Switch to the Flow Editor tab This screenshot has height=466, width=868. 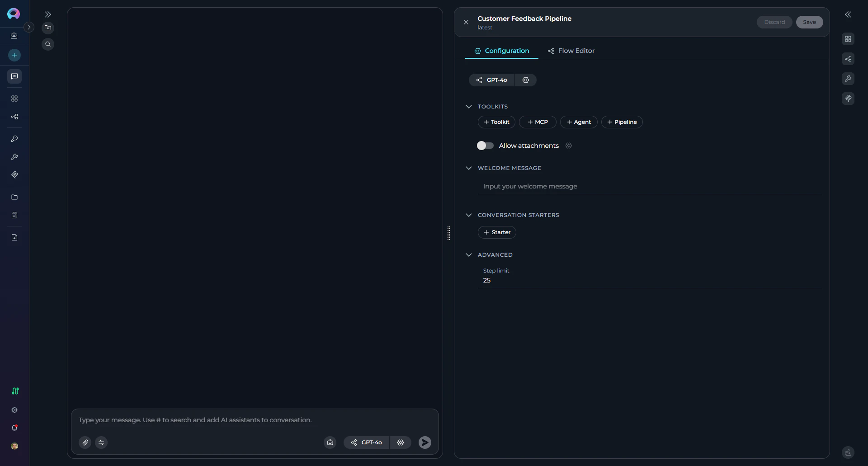571,51
